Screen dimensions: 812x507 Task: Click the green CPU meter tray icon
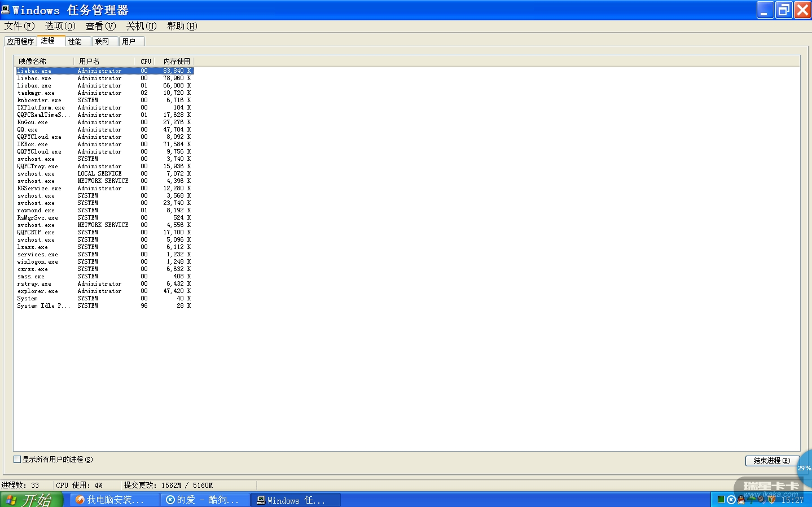721,500
